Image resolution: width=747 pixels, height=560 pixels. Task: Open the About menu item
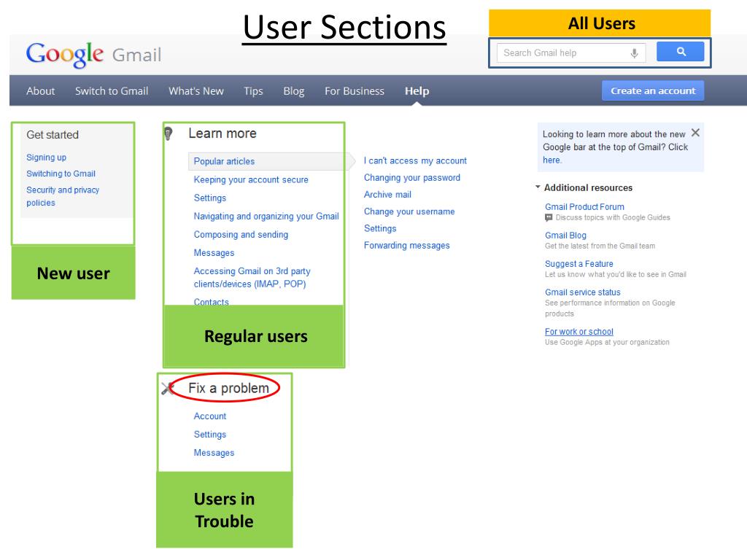tap(41, 91)
